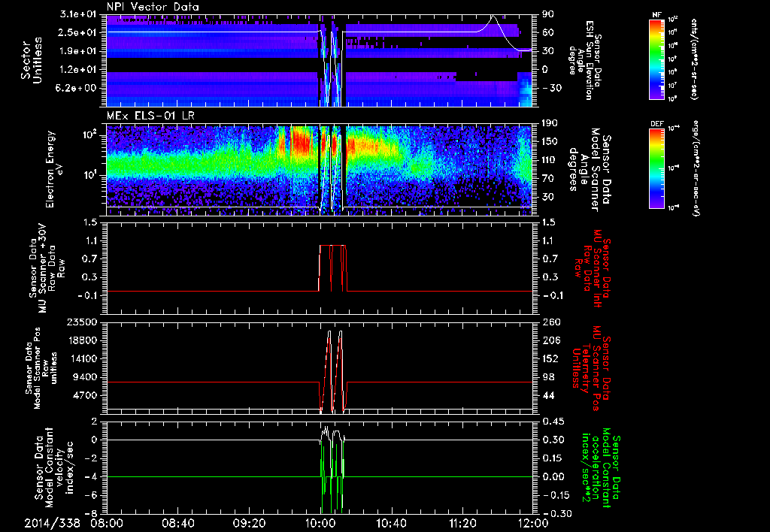Click the 23500 scanner position tick value
This screenshot has height=532, width=770.
83,322
